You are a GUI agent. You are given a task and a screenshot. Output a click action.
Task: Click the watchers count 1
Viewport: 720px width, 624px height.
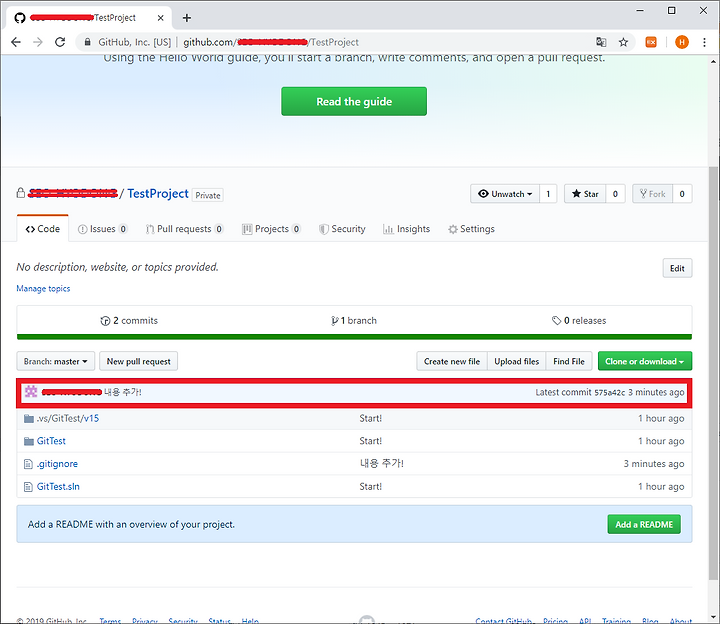[548, 194]
